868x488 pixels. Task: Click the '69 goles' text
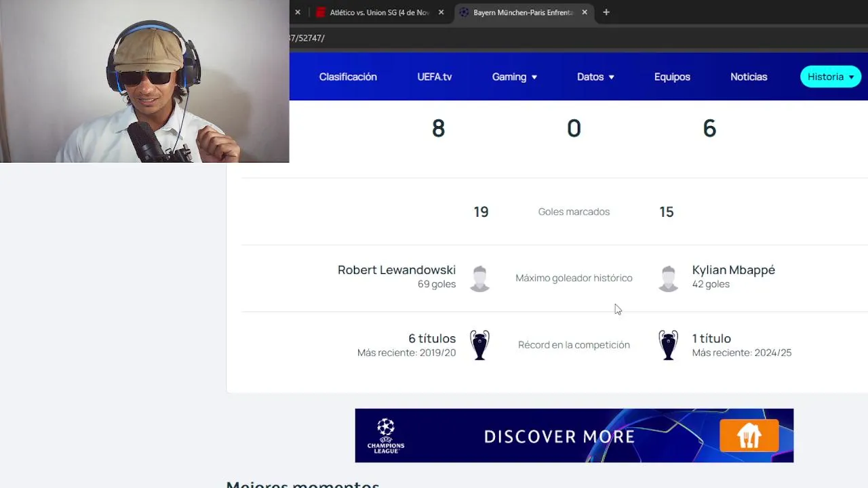click(437, 284)
